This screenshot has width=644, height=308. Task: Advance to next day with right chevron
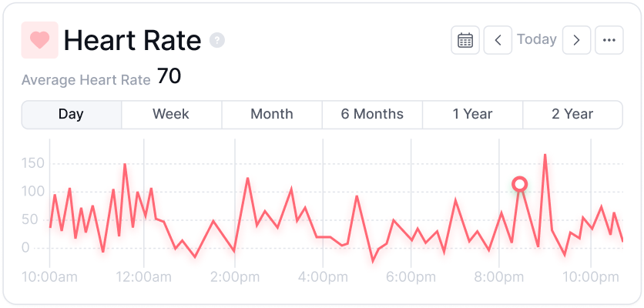[x=577, y=40]
